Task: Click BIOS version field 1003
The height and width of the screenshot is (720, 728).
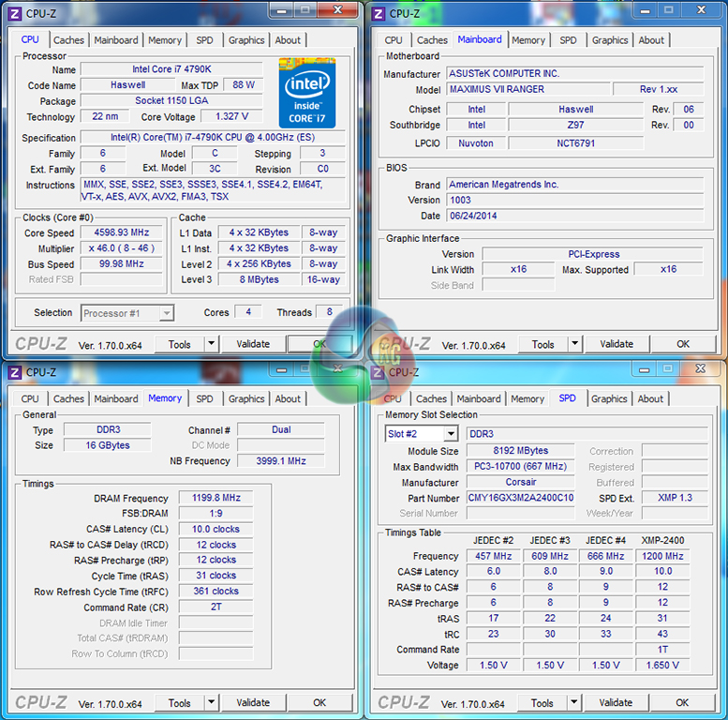Action: 575,201
